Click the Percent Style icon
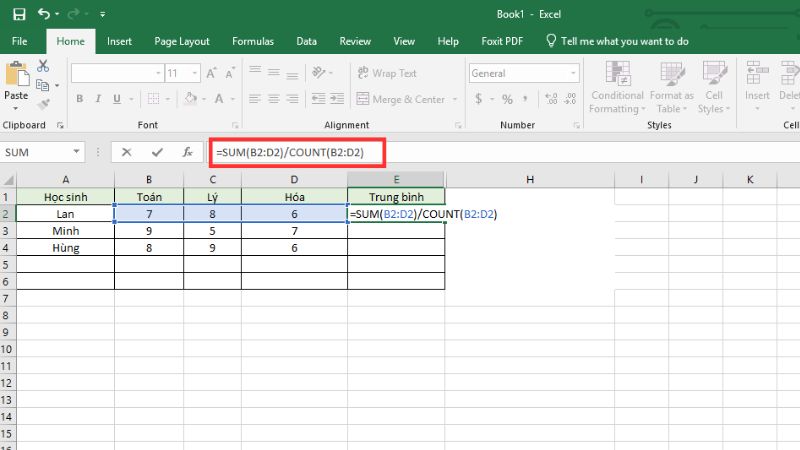This screenshot has width=800, height=450. click(507, 99)
